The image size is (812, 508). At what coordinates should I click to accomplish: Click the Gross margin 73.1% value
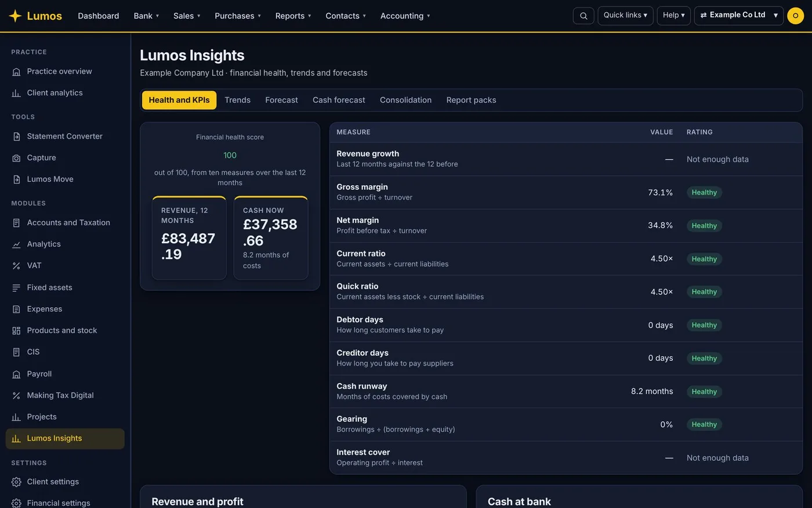[660, 193]
